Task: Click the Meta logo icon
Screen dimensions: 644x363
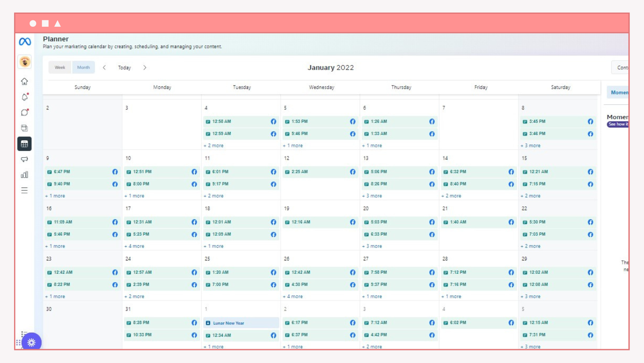Action: (x=25, y=41)
